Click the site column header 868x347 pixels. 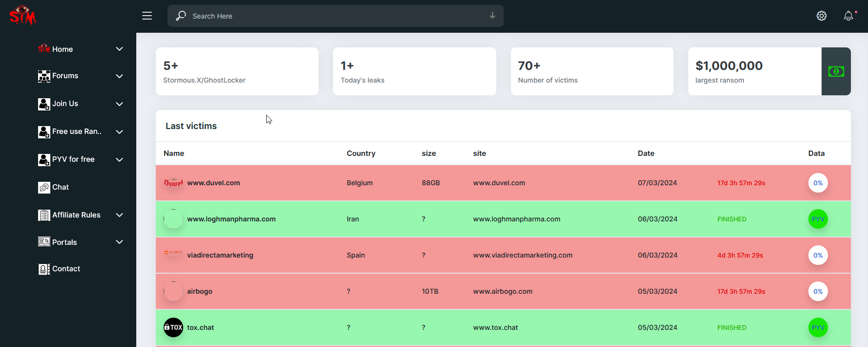click(x=480, y=153)
